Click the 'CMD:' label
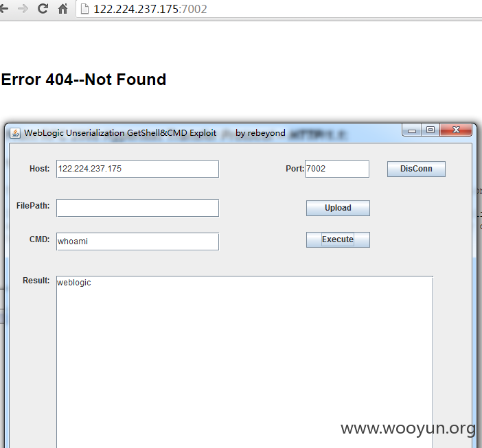 point(39,239)
